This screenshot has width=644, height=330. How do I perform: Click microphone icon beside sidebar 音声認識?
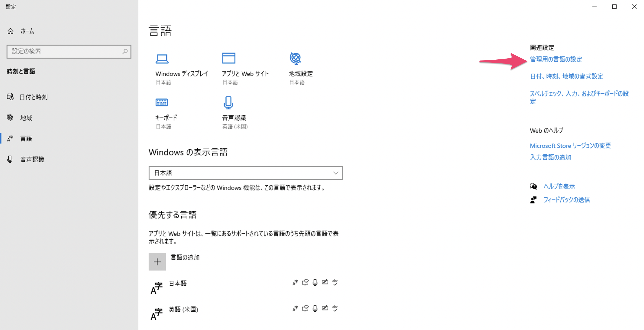click(x=10, y=159)
